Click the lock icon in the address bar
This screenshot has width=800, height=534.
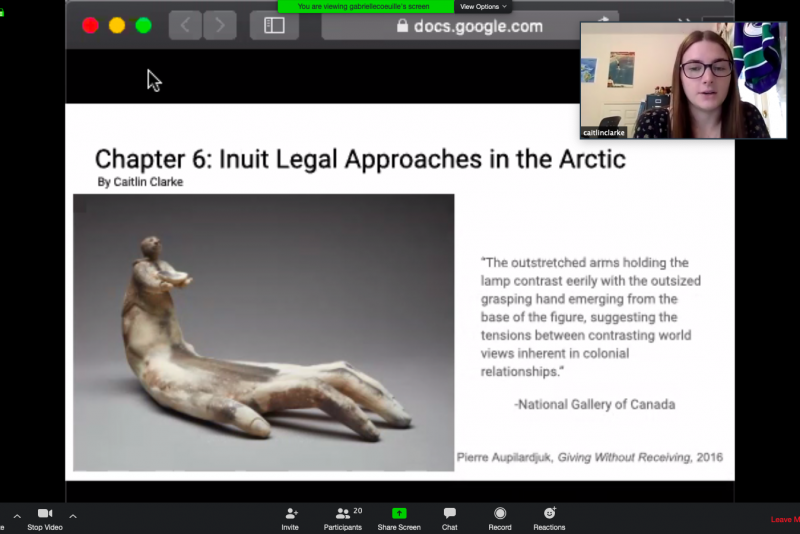[403, 26]
